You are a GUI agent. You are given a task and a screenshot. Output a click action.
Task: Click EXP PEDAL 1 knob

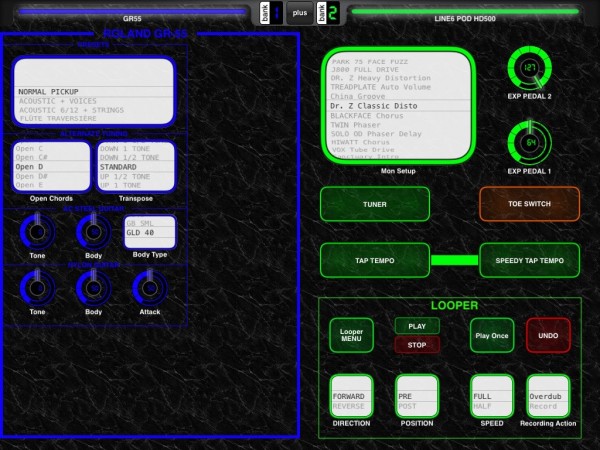pos(530,143)
